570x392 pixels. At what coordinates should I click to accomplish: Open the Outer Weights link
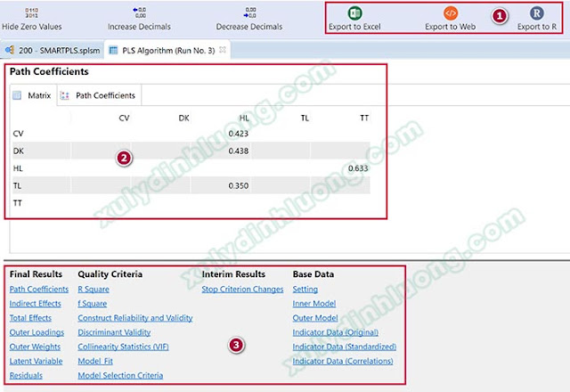(35, 347)
